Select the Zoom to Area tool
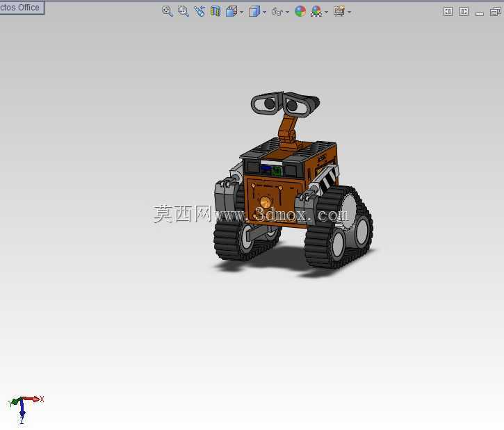This screenshot has height=430, width=504. (184, 11)
